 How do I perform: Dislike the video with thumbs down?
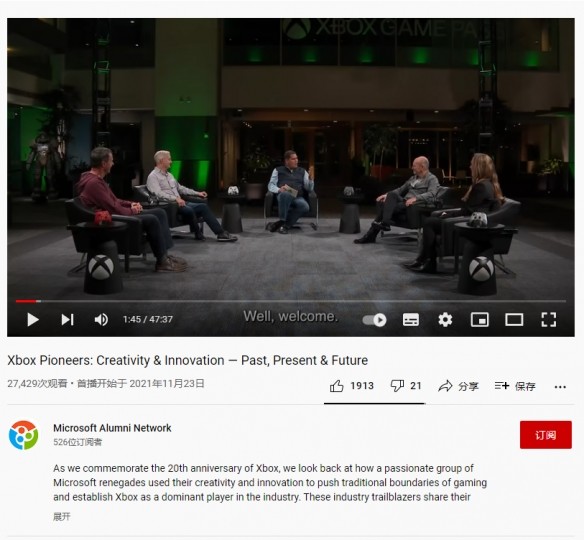(x=406, y=386)
